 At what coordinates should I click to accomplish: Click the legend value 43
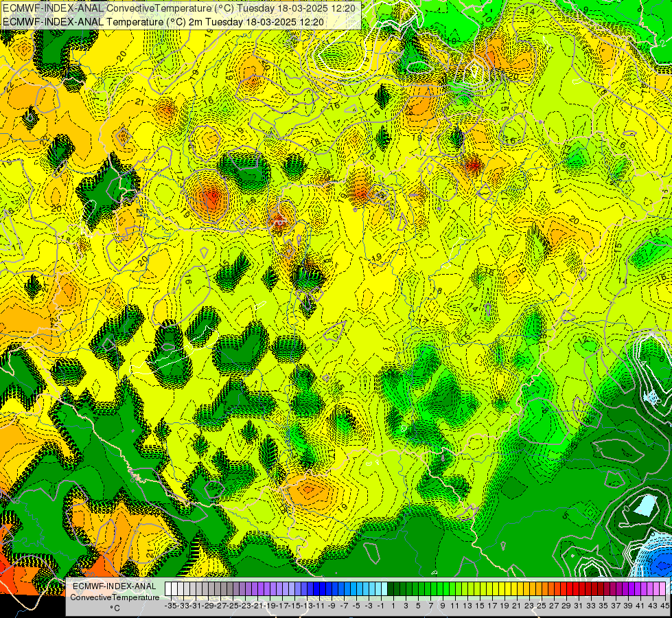click(x=653, y=606)
